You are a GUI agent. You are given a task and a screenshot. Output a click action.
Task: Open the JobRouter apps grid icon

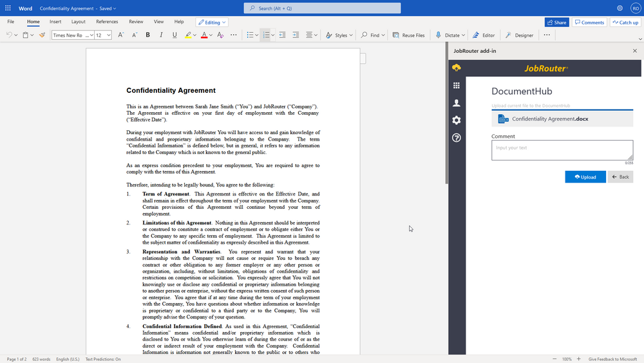tap(457, 85)
